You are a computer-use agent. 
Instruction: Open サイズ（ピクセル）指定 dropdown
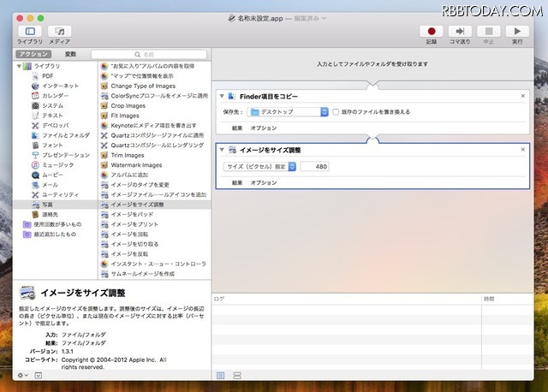pyautogui.click(x=259, y=167)
